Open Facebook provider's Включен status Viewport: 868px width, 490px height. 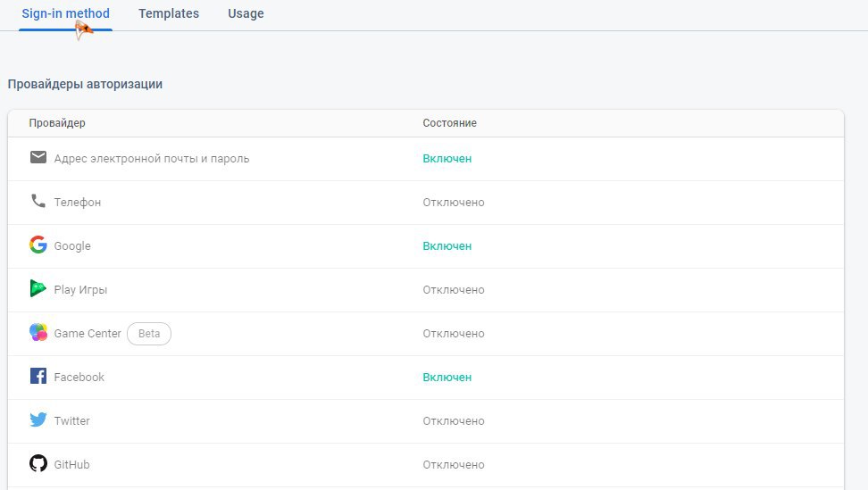447,378
